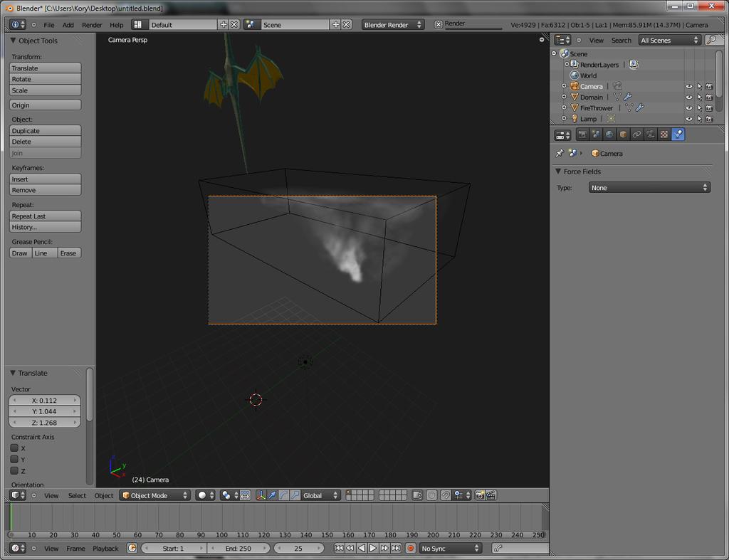Toggle Lamp renderability camera icon
This screenshot has height=560, width=729.
coord(710,119)
